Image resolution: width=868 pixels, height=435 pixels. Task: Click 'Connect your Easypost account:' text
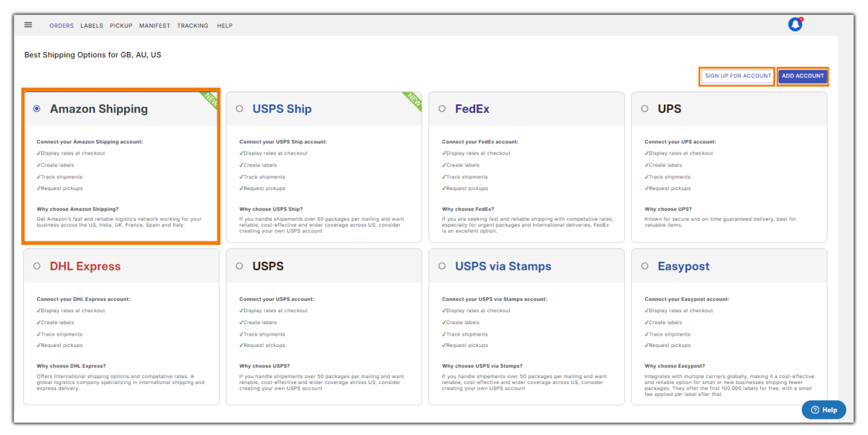click(687, 299)
